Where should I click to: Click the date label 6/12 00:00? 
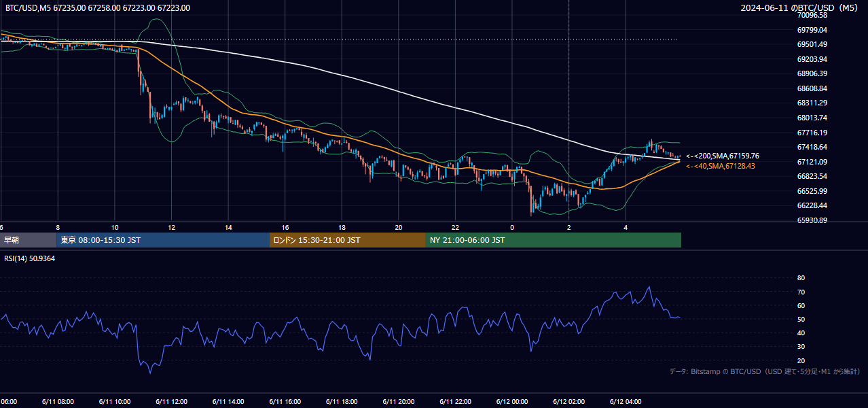512,402
